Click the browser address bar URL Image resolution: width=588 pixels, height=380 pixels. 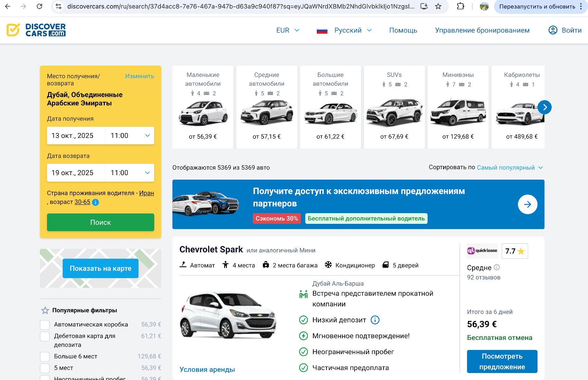coord(241,6)
